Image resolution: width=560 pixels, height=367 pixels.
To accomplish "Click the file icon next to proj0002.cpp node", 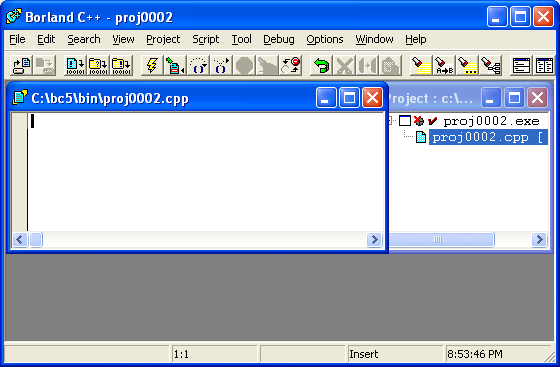I will tap(421, 137).
